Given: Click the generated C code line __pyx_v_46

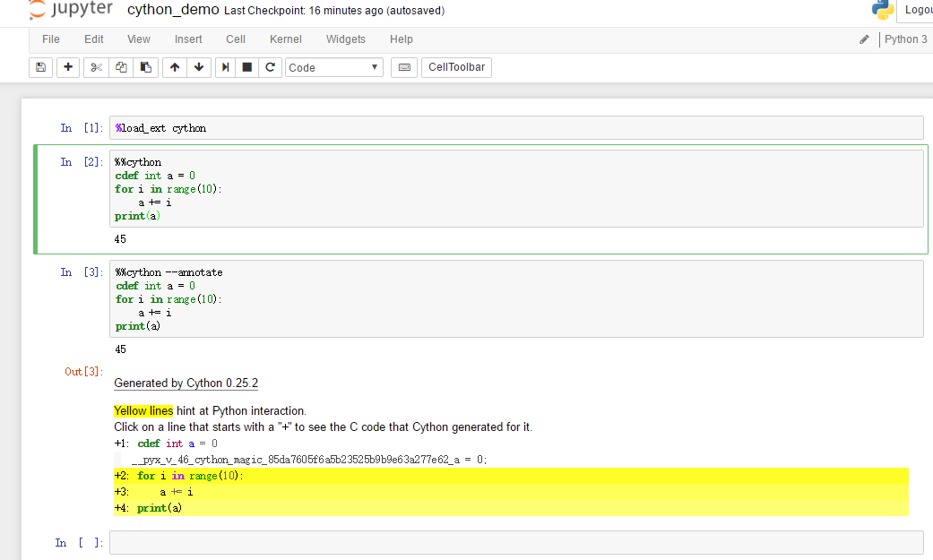Looking at the screenshot, I should tap(309, 460).
